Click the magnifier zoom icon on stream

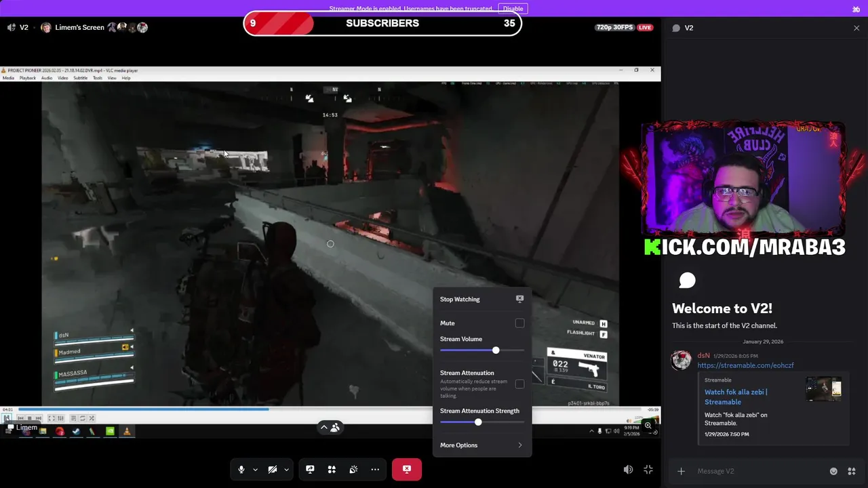click(648, 426)
